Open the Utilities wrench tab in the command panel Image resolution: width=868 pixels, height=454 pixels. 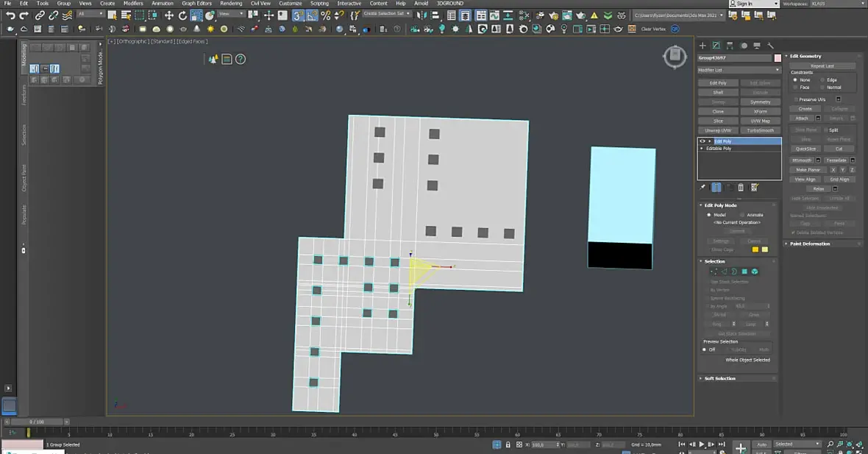pyautogui.click(x=770, y=46)
